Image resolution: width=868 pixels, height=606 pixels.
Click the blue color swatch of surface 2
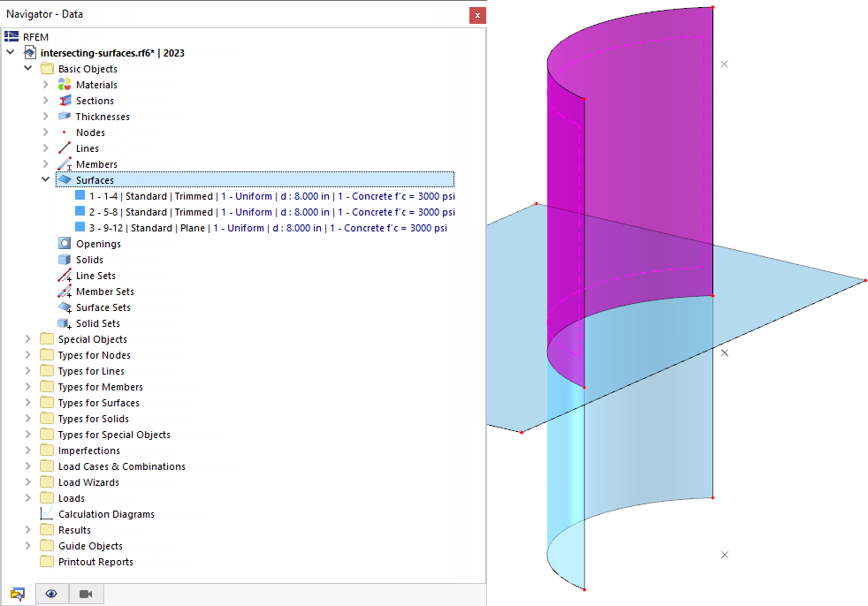point(80,211)
